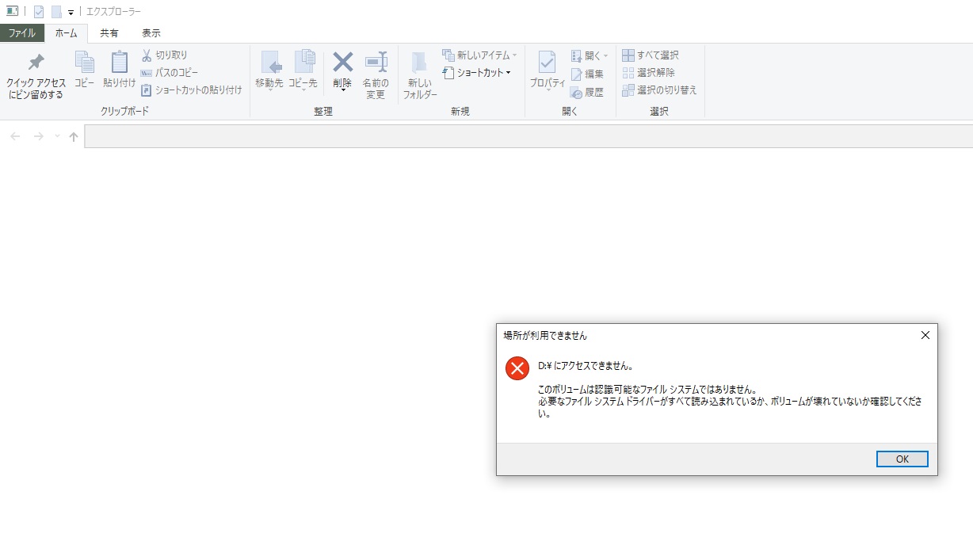
Task: Click the 貼り付け (Paste) clipboard icon
Action: (119, 63)
